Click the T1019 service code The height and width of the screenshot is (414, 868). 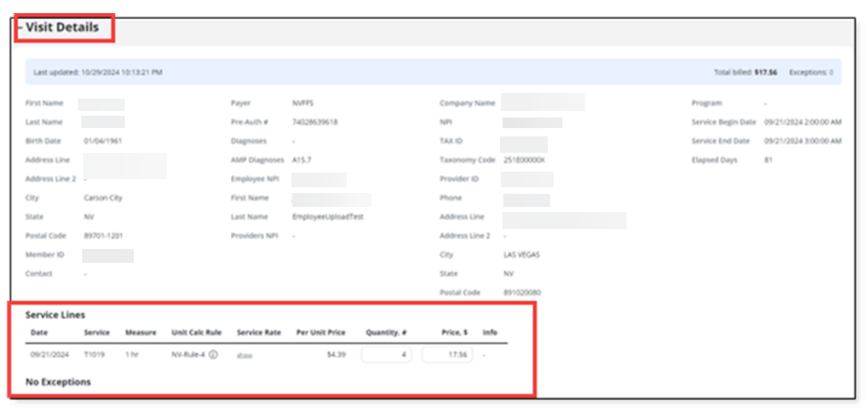pos(95,355)
